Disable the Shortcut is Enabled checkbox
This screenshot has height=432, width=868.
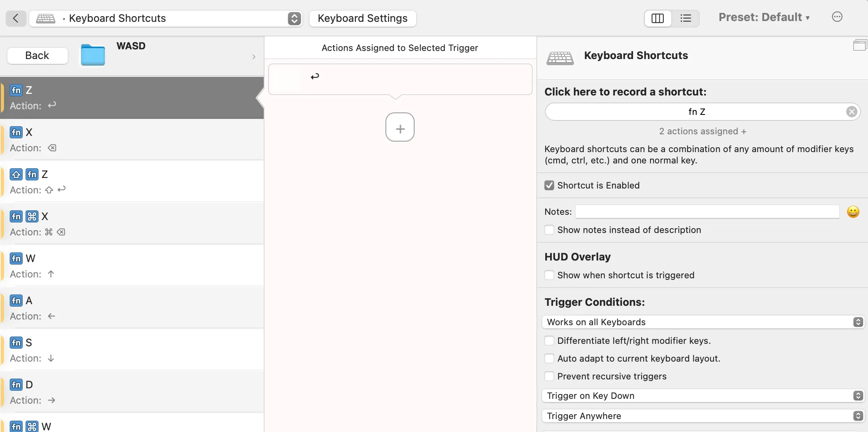[x=549, y=185]
